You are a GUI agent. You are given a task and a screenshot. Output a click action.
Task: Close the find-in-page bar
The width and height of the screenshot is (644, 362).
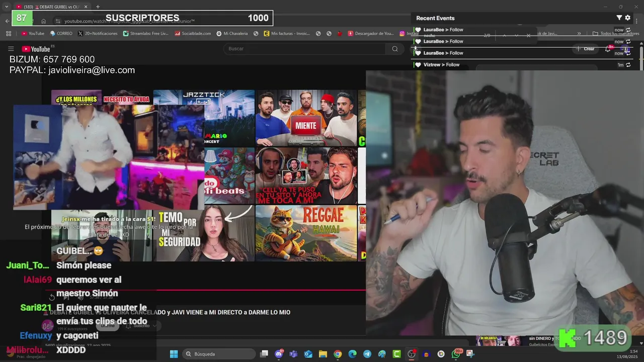(528, 35)
